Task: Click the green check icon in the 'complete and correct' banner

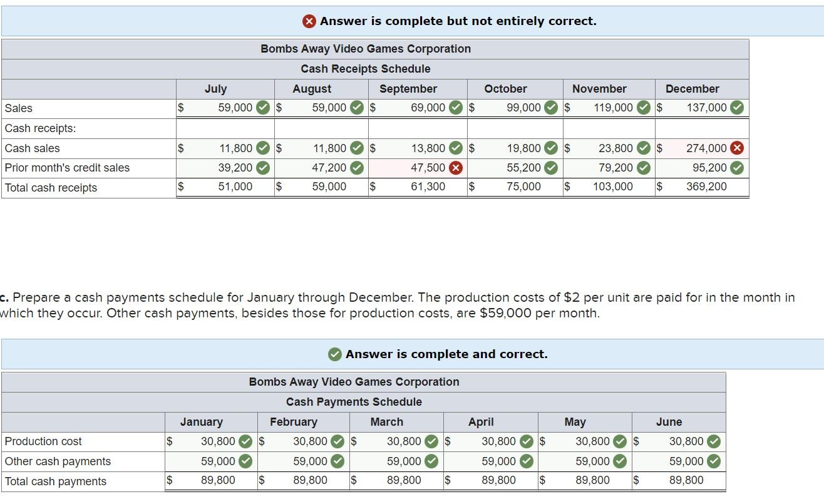Action: [x=335, y=354]
